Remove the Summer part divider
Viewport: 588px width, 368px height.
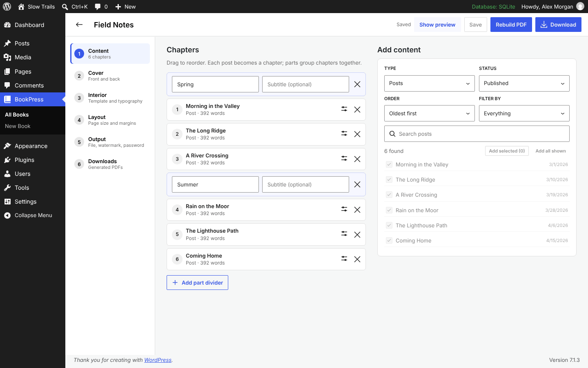(357, 184)
